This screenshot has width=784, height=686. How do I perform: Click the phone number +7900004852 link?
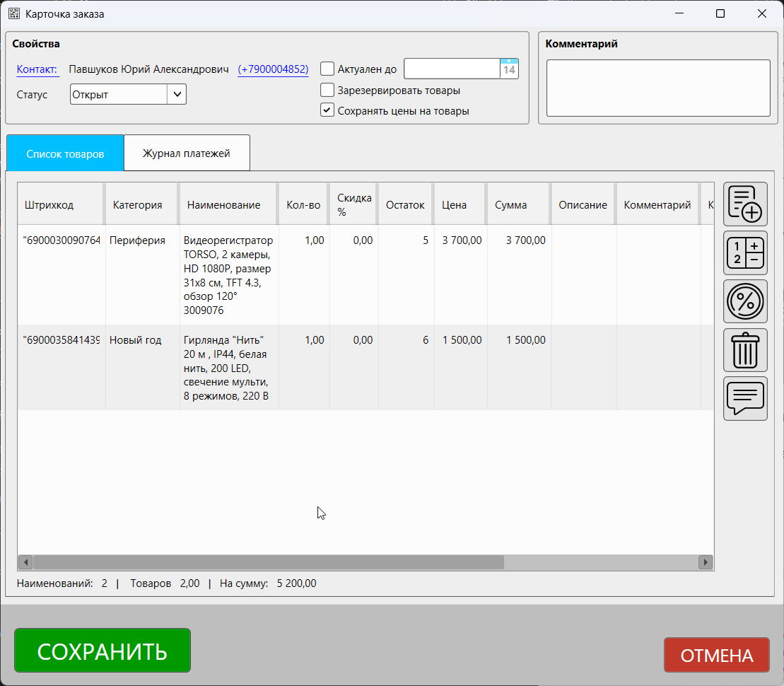click(x=273, y=69)
